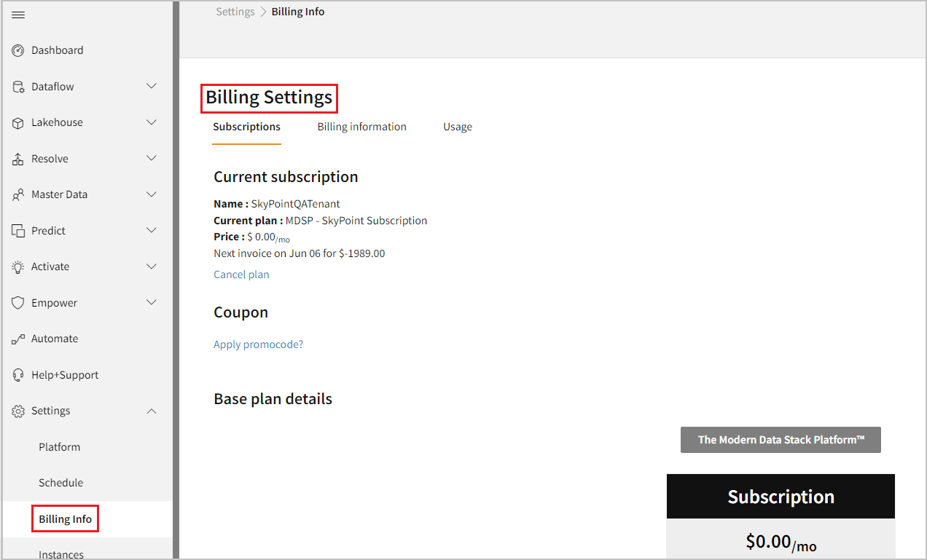The image size is (927, 560).
Task: Click the Lakehouse cube icon
Action: pyautogui.click(x=18, y=122)
